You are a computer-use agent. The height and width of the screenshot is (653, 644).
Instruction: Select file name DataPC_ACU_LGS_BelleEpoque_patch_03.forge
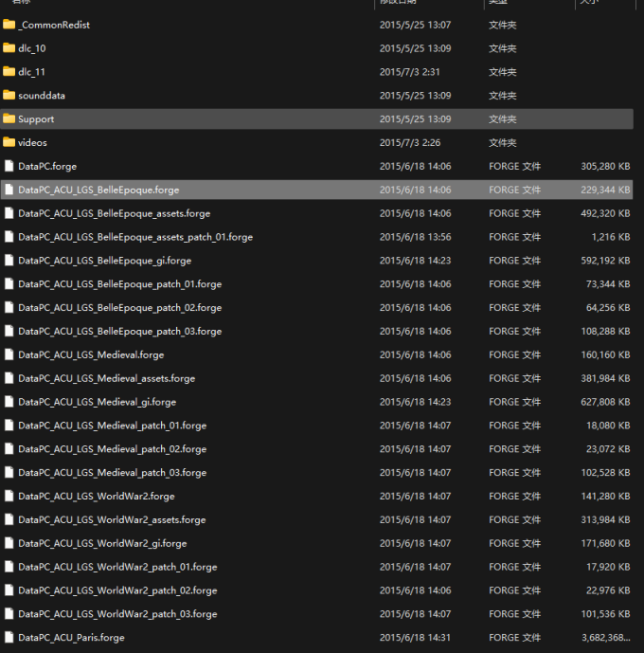[x=120, y=331]
